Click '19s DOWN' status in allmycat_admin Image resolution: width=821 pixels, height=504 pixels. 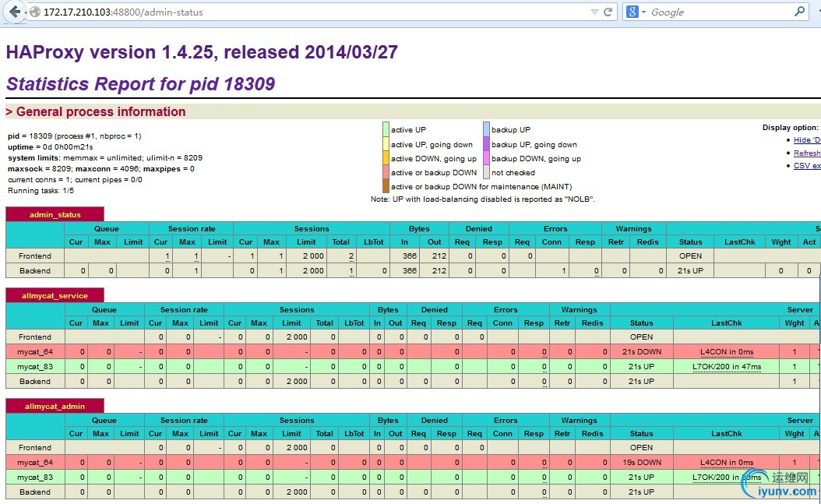tap(641, 462)
